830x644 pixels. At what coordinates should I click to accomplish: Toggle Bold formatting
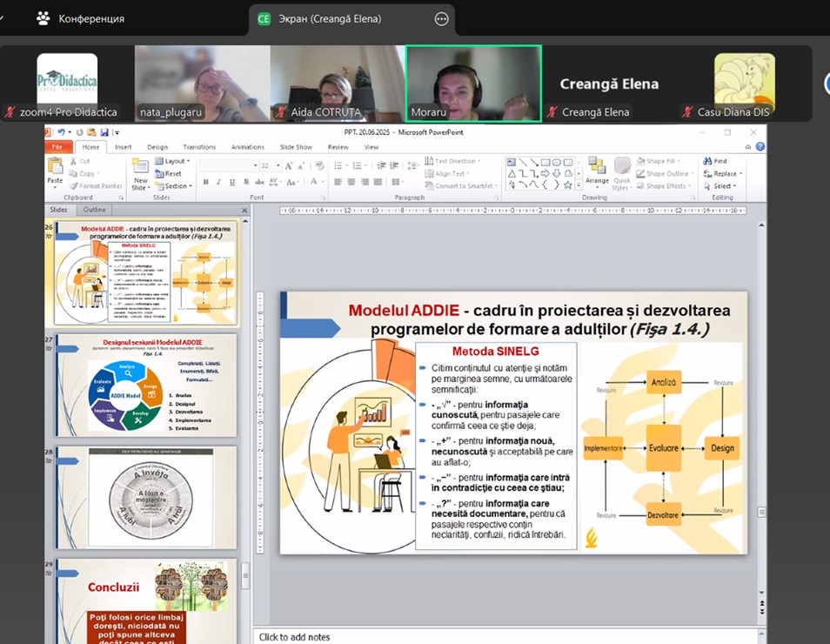click(206, 182)
